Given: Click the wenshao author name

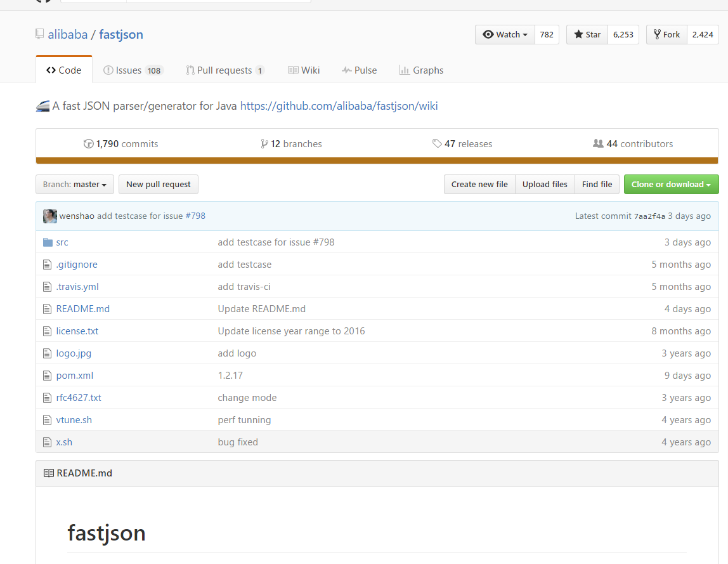Looking at the screenshot, I should (77, 216).
